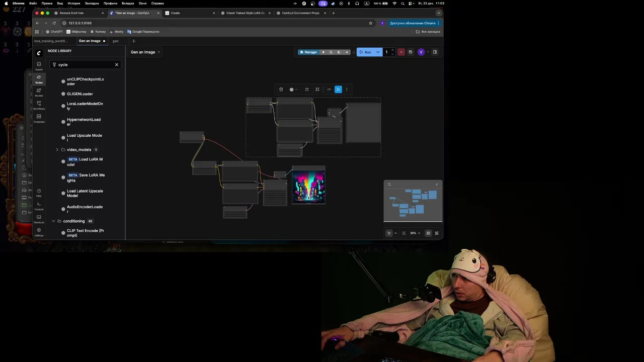
Task: Click the batch count stepper arrows
Action: pos(392,52)
